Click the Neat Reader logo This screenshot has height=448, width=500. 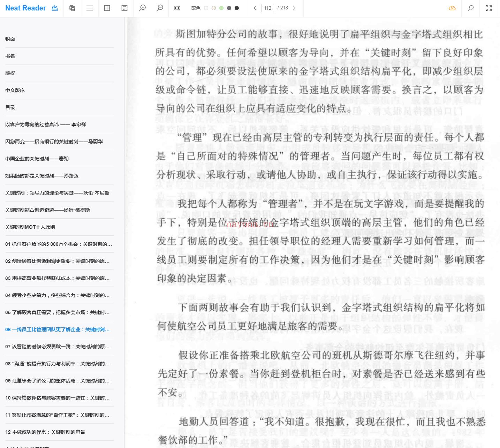tap(25, 8)
